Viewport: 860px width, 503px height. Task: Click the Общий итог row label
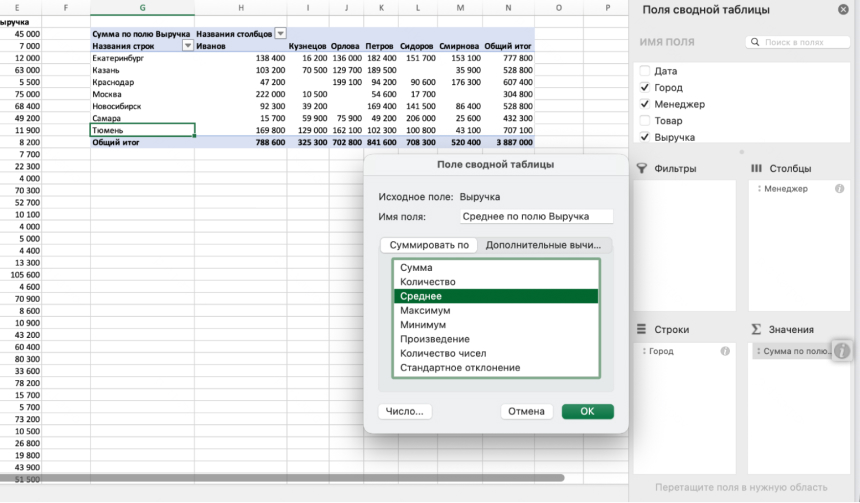point(142,142)
